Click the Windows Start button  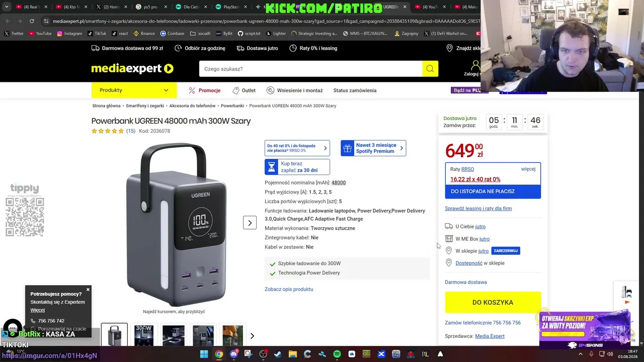(x=204, y=354)
